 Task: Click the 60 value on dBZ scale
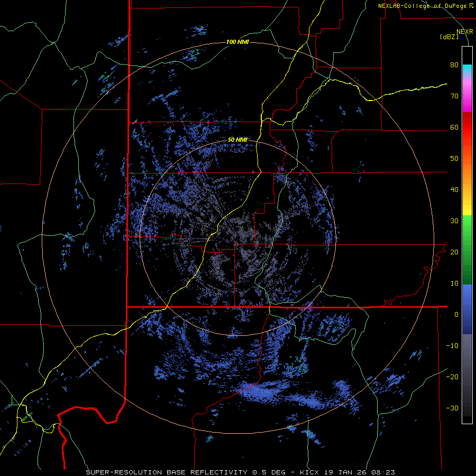(x=454, y=127)
